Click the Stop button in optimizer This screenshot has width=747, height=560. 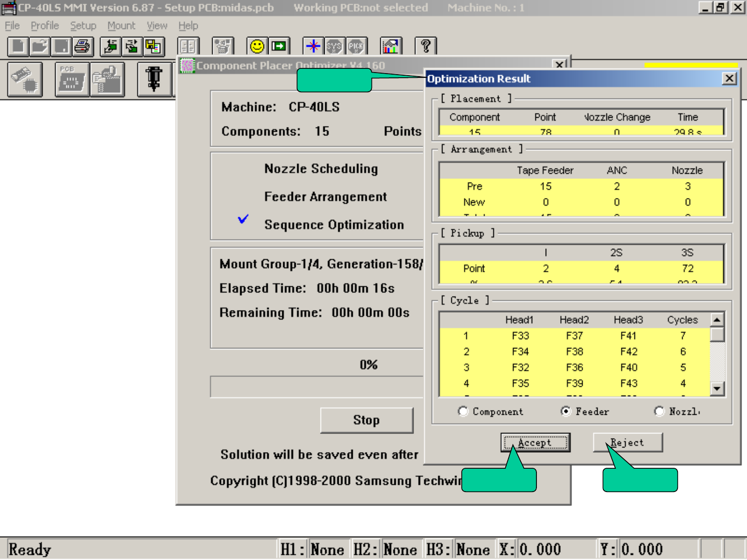(x=366, y=420)
